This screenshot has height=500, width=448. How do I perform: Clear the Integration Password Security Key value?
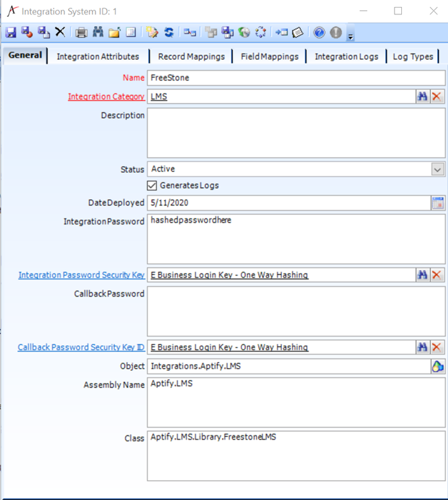(x=437, y=275)
